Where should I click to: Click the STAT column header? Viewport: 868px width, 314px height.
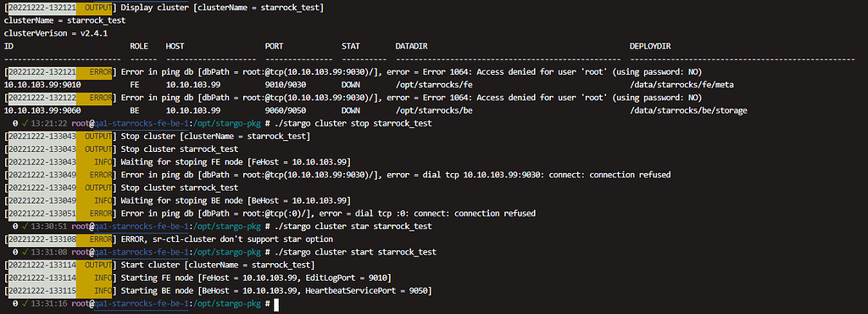pyautogui.click(x=351, y=46)
